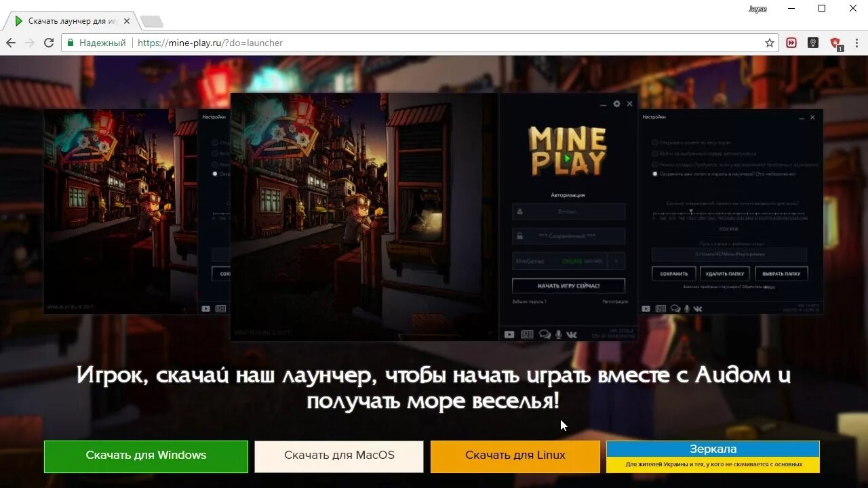This screenshot has width=868, height=488.
Task: Click the Регистрация link in launcher
Action: (x=615, y=302)
